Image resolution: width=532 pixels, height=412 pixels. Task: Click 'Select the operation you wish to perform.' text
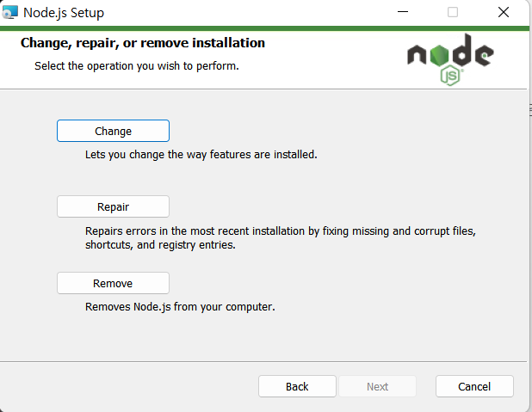click(137, 65)
